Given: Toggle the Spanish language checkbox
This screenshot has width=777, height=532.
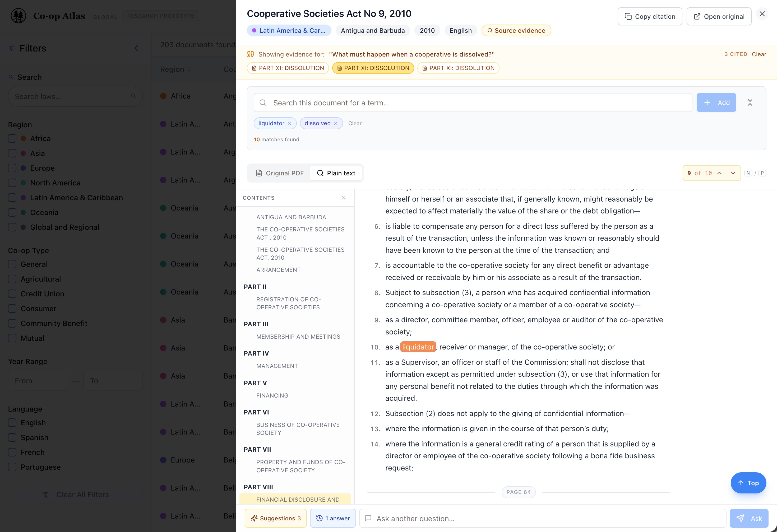Looking at the screenshot, I should pyautogui.click(x=12, y=437).
